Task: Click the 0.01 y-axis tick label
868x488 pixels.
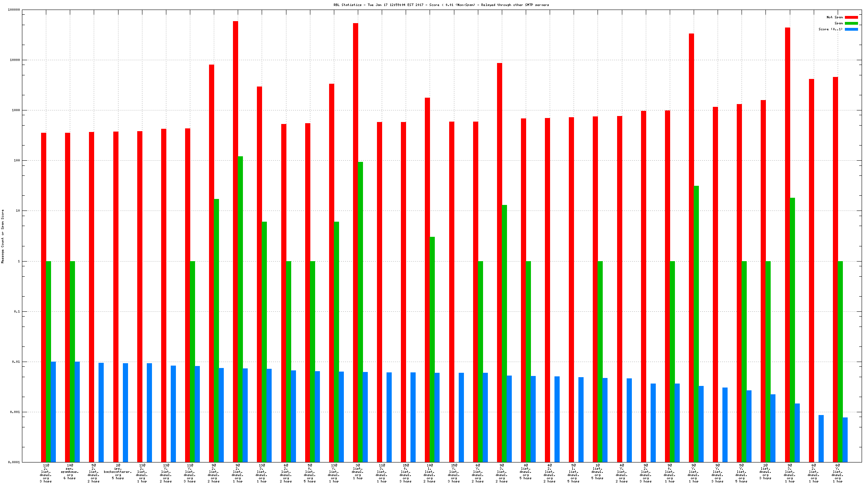Action: tap(15, 362)
